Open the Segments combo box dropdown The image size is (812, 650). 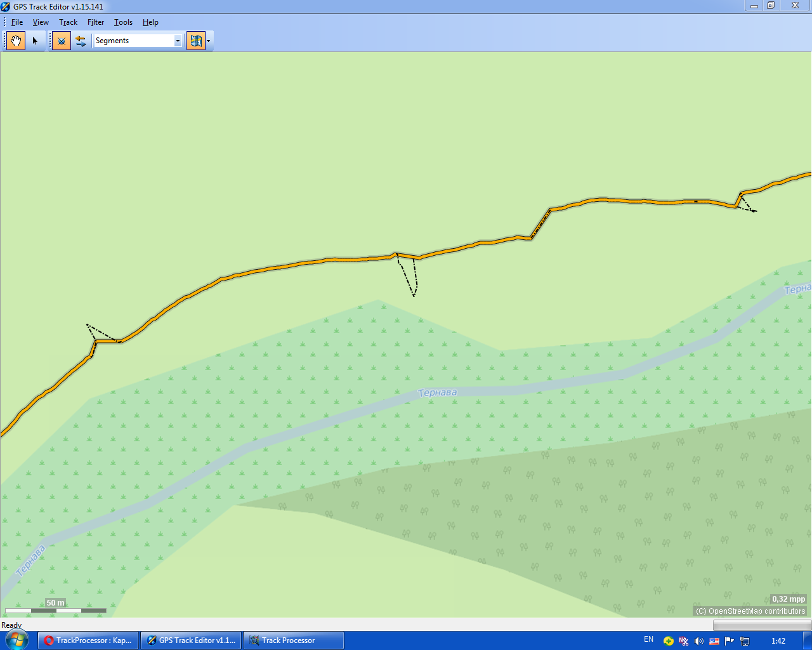178,41
